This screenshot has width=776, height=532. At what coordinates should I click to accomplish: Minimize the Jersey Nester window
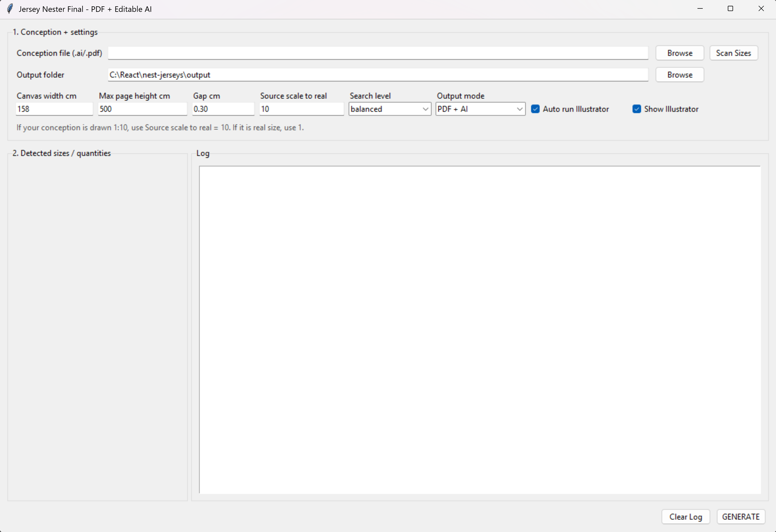700,9
